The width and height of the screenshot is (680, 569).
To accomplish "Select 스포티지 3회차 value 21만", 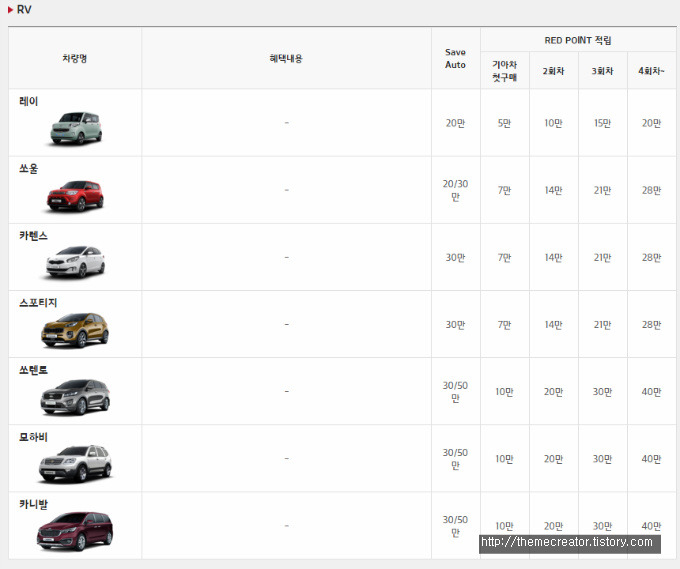I will coord(602,324).
